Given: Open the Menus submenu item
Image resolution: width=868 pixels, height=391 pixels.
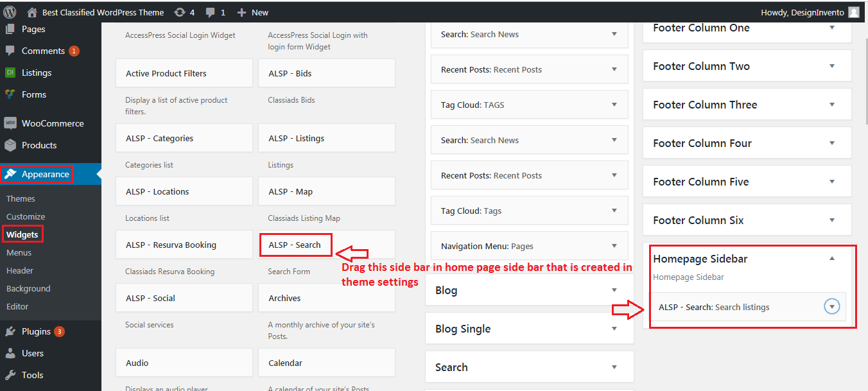Looking at the screenshot, I should pos(19,252).
